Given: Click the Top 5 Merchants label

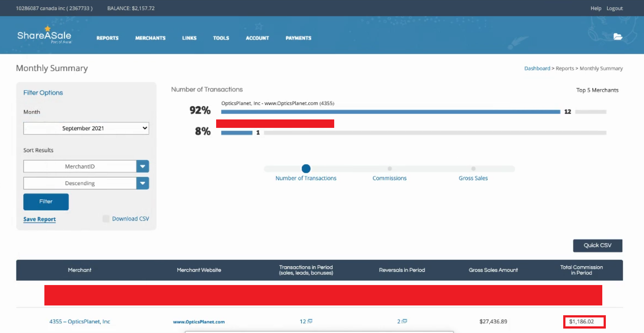Looking at the screenshot, I should pos(597,90).
